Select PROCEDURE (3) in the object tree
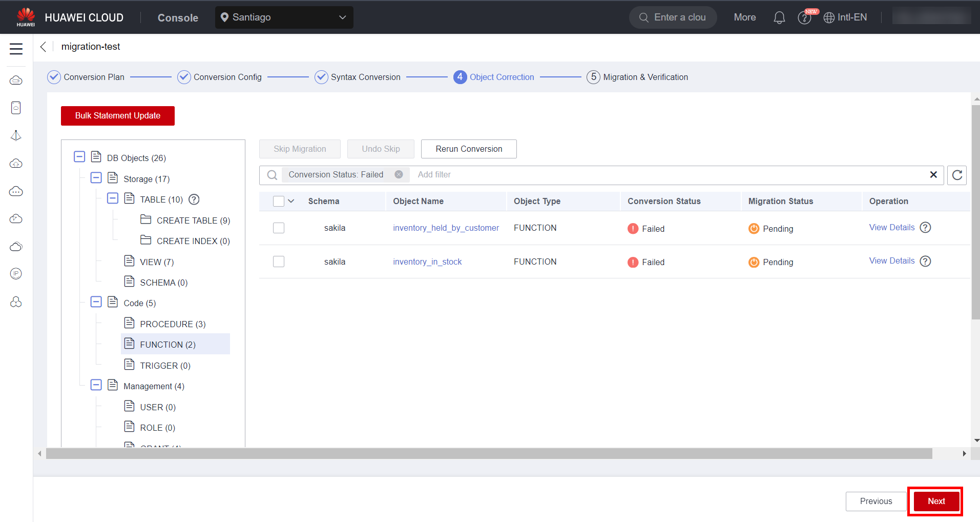This screenshot has height=522, width=980. coord(172,324)
